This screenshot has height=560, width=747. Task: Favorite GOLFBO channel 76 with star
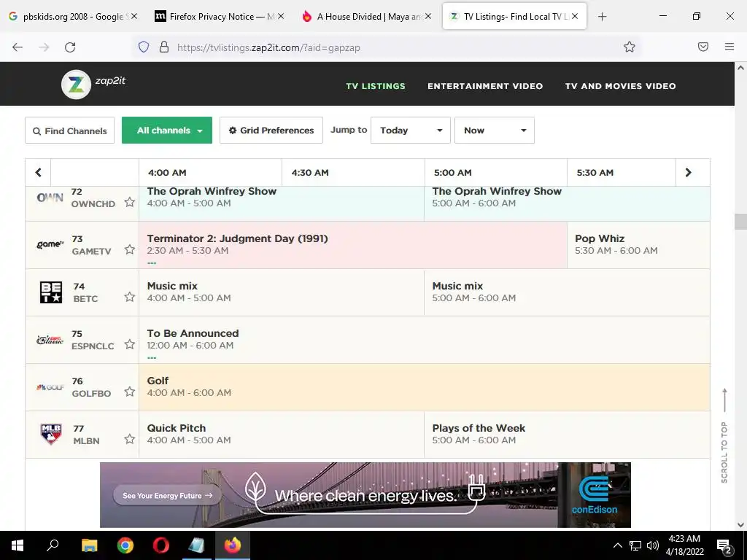tap(130, 392)
